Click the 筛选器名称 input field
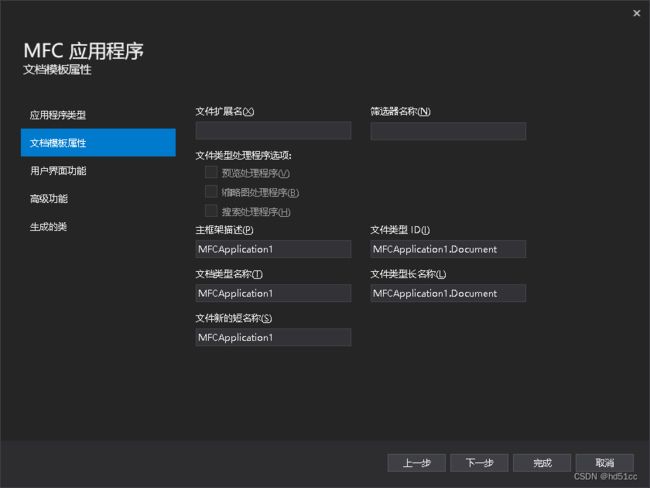The height and width of the screenshot is (488, 650). 448,131
